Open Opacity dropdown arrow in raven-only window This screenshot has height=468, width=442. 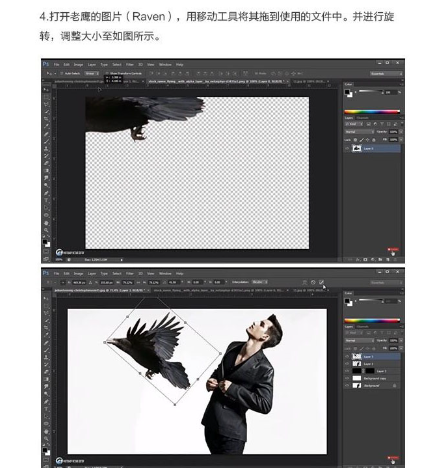click(x=401, y=132)
